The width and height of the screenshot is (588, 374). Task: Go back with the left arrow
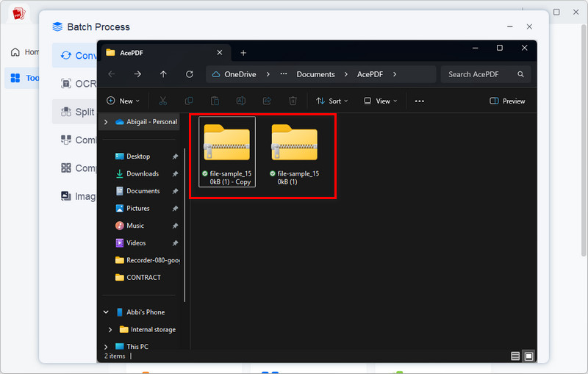[112, 74]
